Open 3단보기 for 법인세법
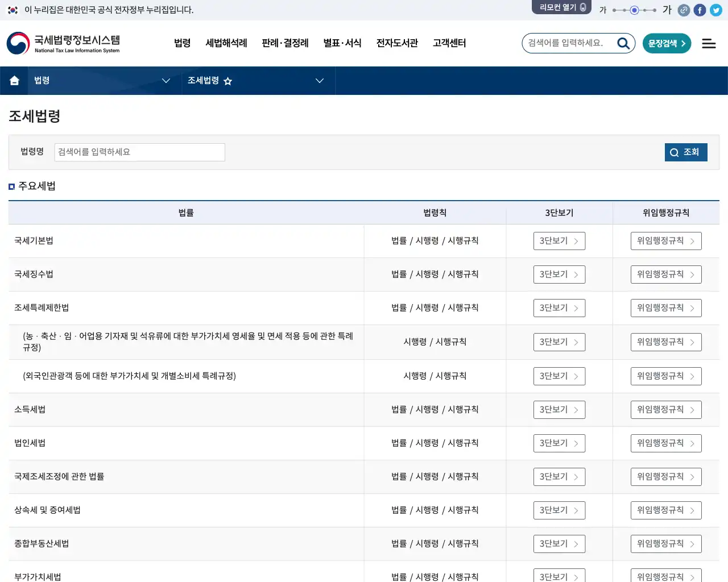 pos(559,443)
